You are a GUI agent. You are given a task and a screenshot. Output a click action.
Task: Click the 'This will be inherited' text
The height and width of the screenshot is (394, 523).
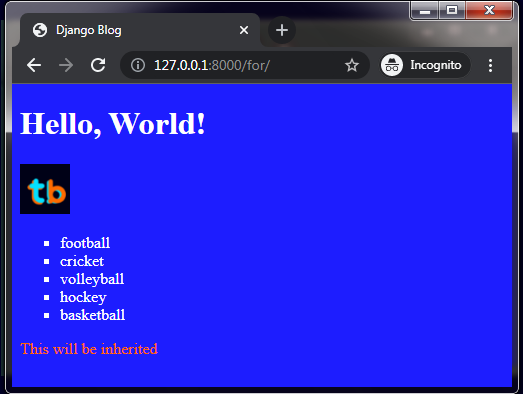click(x=89, y=349)
